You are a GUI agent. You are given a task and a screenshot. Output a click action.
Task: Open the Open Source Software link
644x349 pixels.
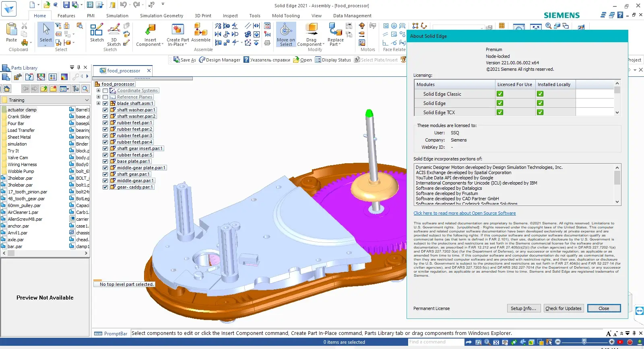[x=464, y=213]
